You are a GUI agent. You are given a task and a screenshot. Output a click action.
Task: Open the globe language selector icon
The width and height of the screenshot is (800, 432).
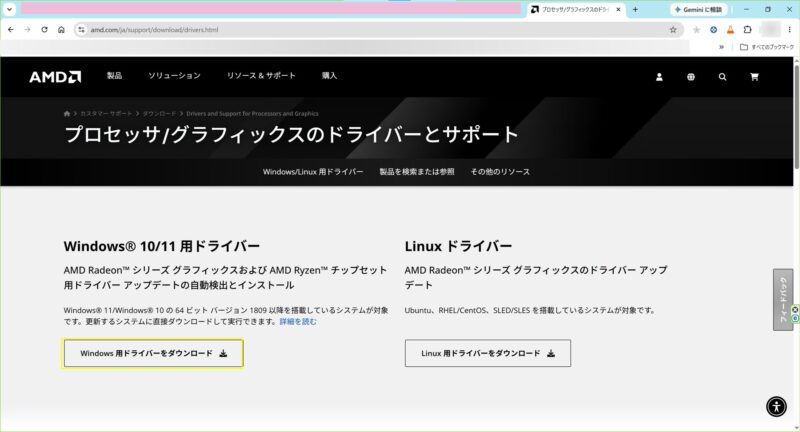click(691, 77)
